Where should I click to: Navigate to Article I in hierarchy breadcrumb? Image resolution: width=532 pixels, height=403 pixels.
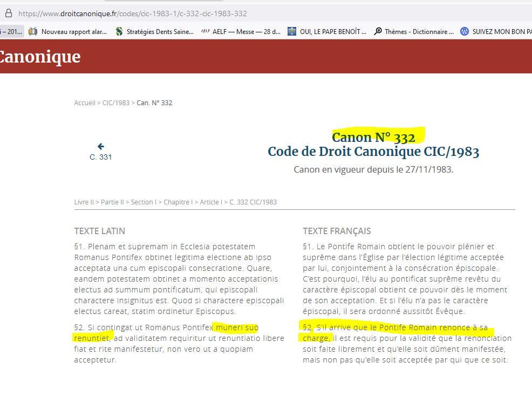210,202
